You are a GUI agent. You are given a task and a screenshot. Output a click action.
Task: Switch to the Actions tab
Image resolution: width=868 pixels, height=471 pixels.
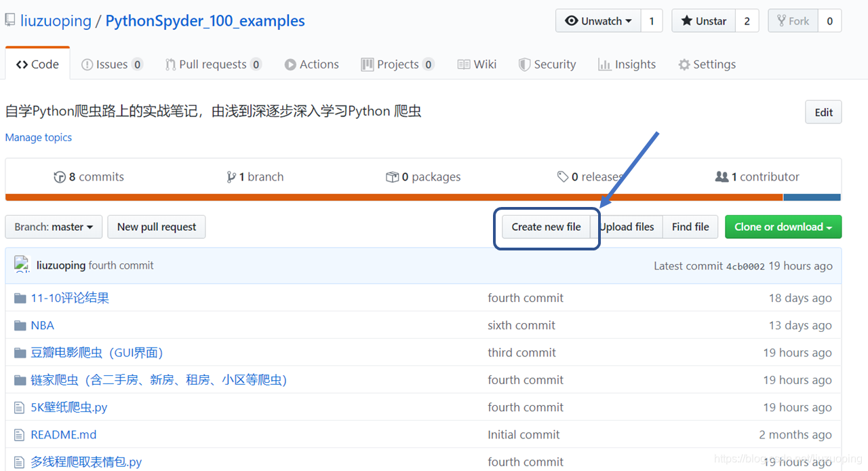(x=312, y=64)
